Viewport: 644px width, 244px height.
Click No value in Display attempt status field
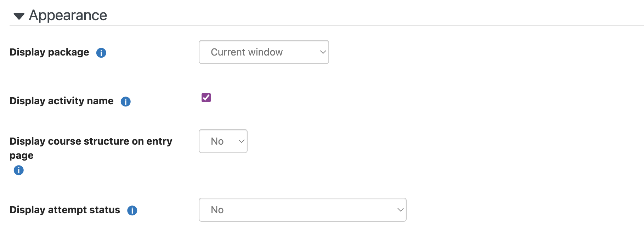(217, 210)
